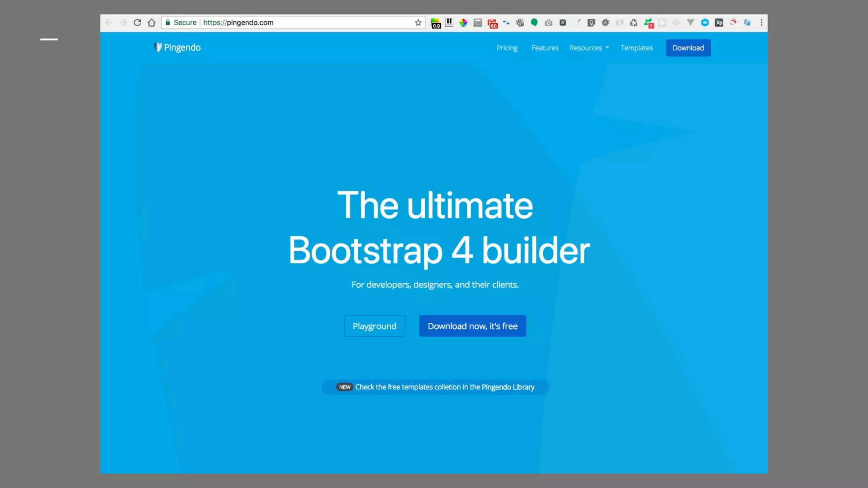Click the camera screenshot extension
The height and width of the screenshot is (488, 868).
(x=548, y=22)
